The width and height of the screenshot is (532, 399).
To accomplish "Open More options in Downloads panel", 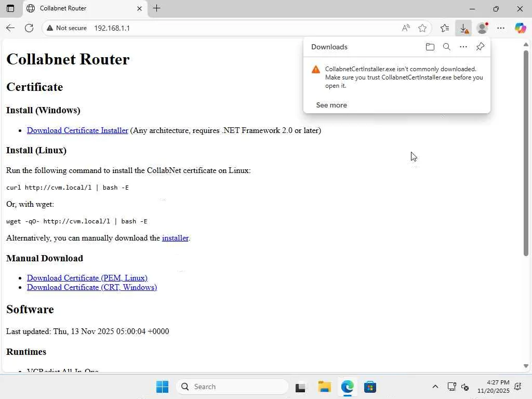I will tap(463, 47).
